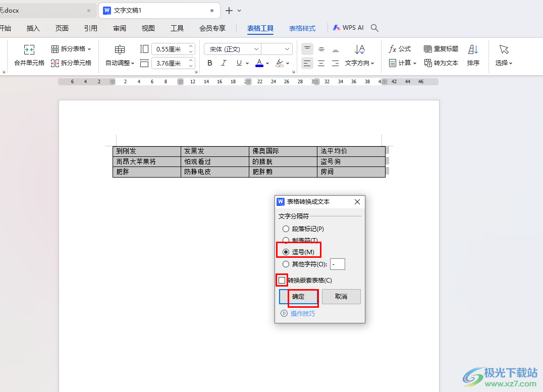This screenshot has height=392, width=543.
Task: Open the 工具 menu tab
Action: [177, 28]
